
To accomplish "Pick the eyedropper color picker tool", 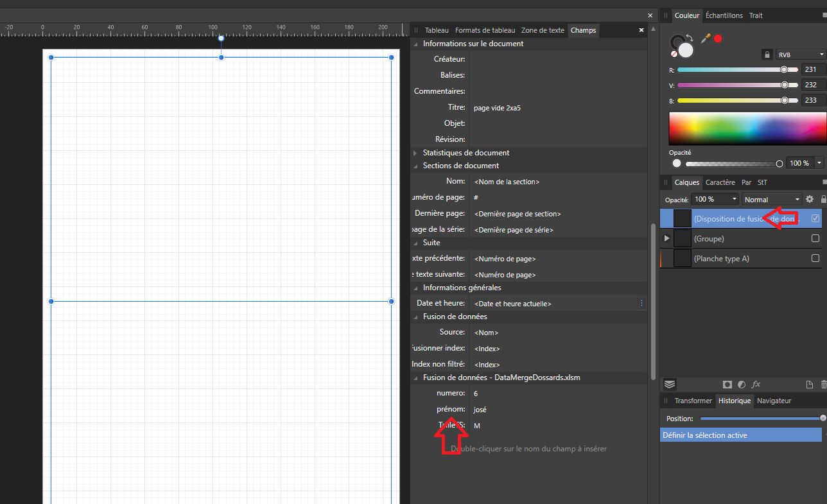I will [x=706, y=39].
